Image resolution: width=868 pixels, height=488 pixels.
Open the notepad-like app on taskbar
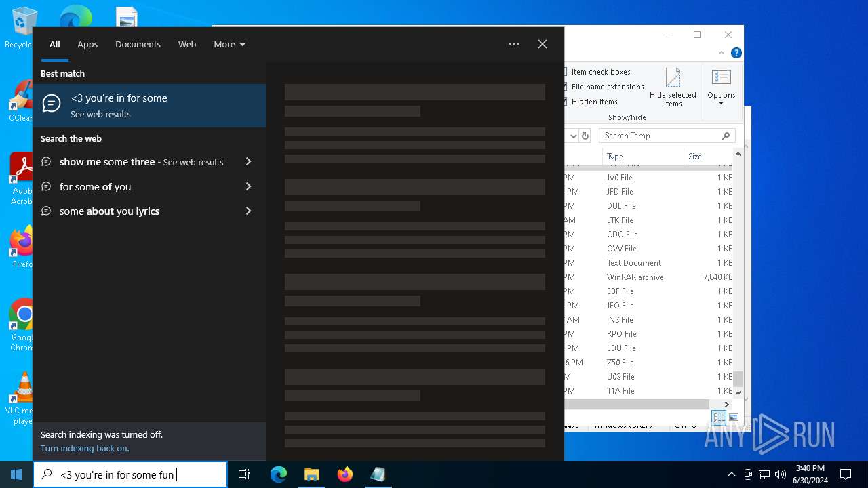coord(378,474)
